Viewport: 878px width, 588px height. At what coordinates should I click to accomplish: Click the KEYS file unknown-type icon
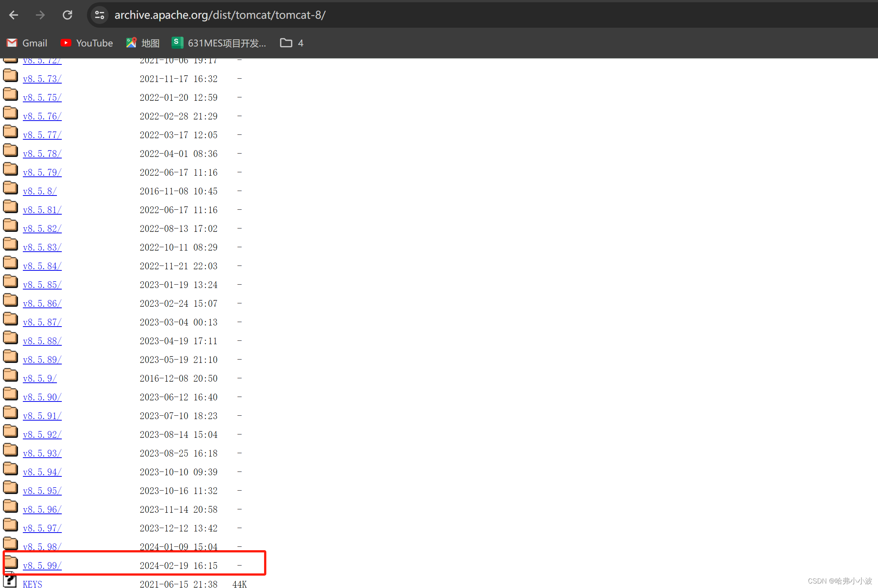(10, 581)
